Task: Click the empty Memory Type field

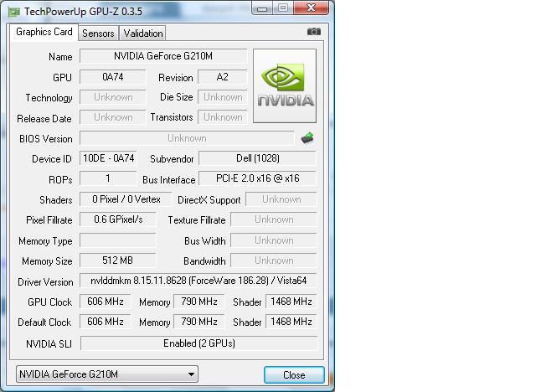Action: pyautogui.click(x=118, y=240)
